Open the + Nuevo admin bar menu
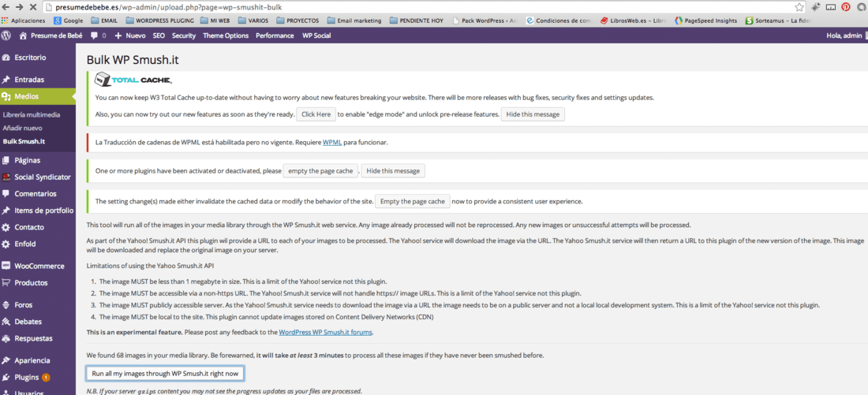 pos(130,35)
